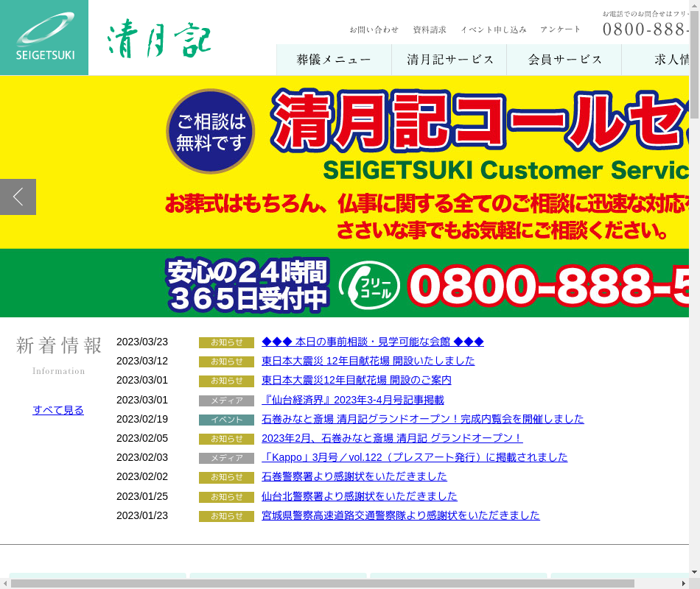Image resolution: width=700 pixels, height=589 pixels.
Task: Open the お問い合わせ link
Action: coord(374,29)
